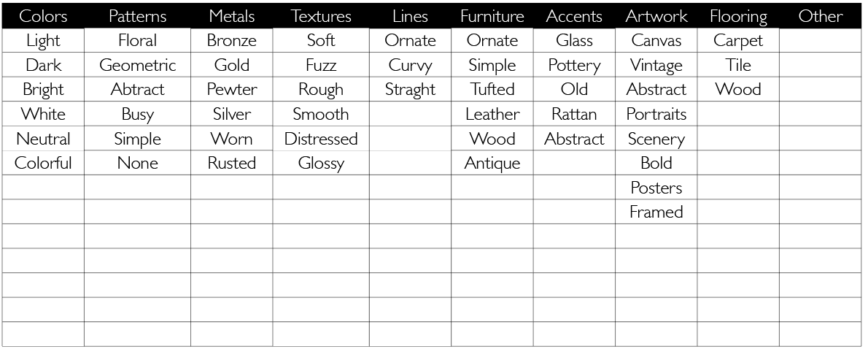
Task: Click the Metals header cell
Action: pyautogui.click(x=231, y=16)
